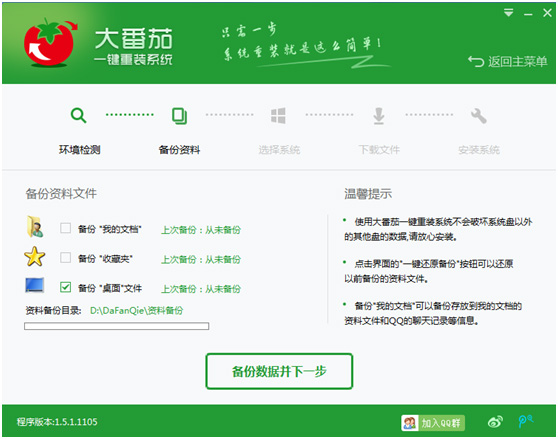
Task: Enable the 备份 "我的文档" checkbox
Action: [65, 228]
